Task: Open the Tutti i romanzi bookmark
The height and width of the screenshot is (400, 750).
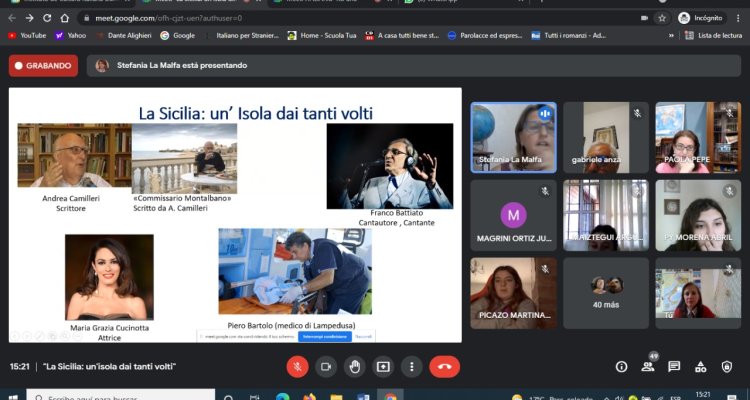Action: [x=569, y=35]
